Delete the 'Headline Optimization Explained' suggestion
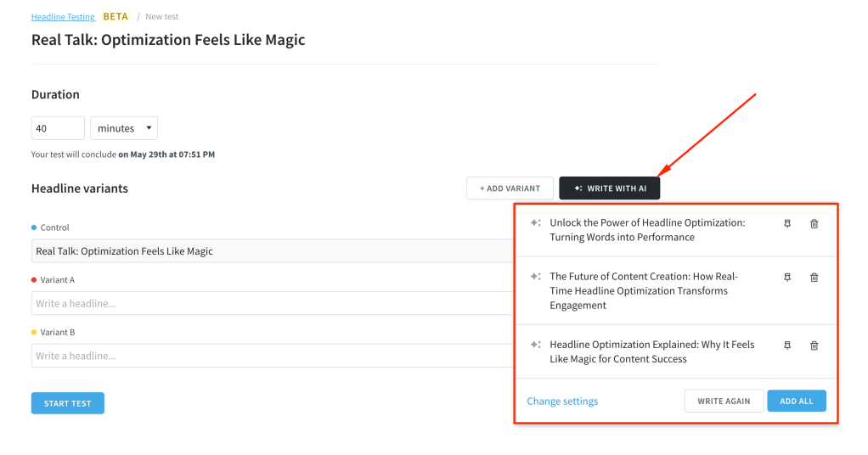Image resolution: width=868 pixels, height=455 pixels. (x=814, y=345)
